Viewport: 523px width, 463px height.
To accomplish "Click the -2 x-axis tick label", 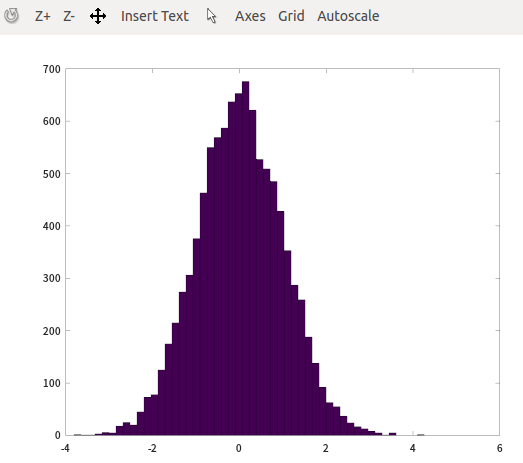I will (x=152, y=448).
